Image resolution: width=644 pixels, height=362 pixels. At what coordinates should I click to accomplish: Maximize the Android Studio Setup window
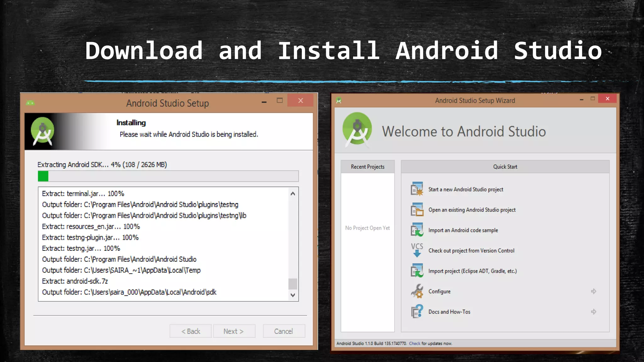click(x=280, y=101)
